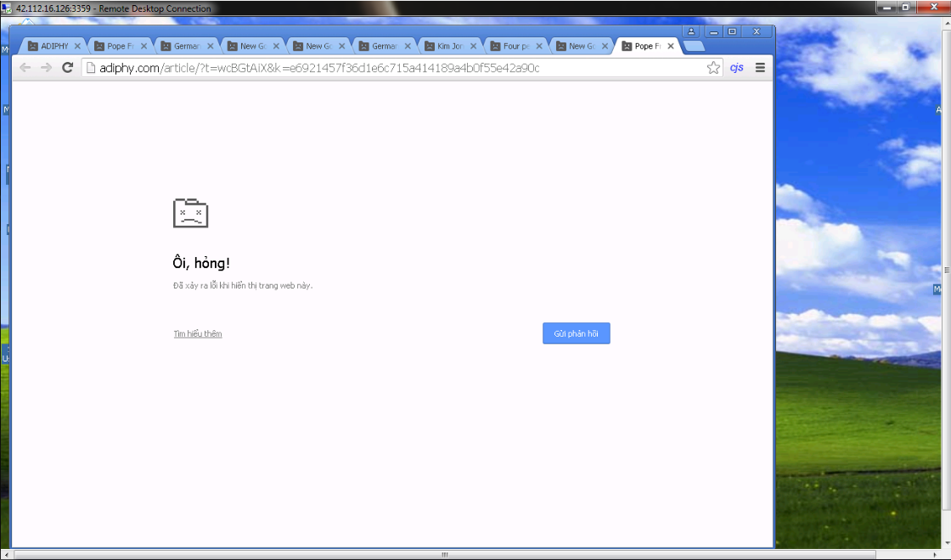Screen dimensions: 951x560
Task: Click the browser back arrow
Action: pos(25,67)
